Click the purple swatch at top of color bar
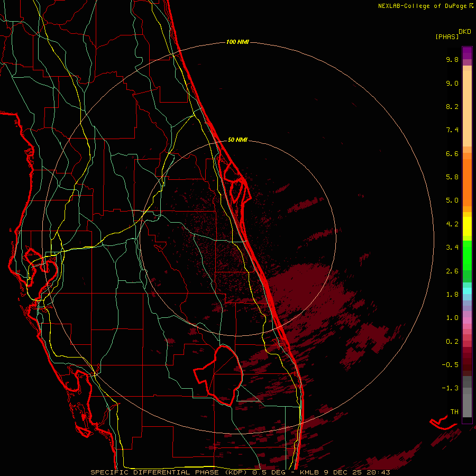This screenshot has height=476, width=476. pyautogui.click(x=467, y=53)
